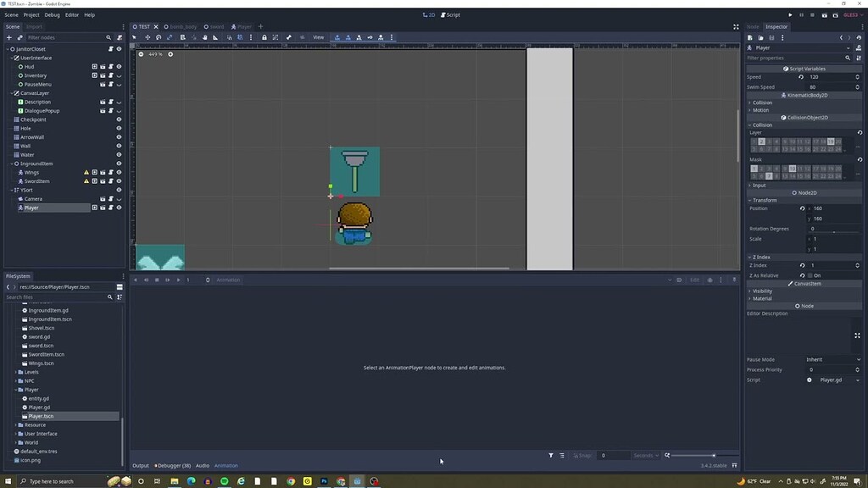868x488 pixels.
Task: Open the View menu above the viewport
Action: click(x=319, y=37)
